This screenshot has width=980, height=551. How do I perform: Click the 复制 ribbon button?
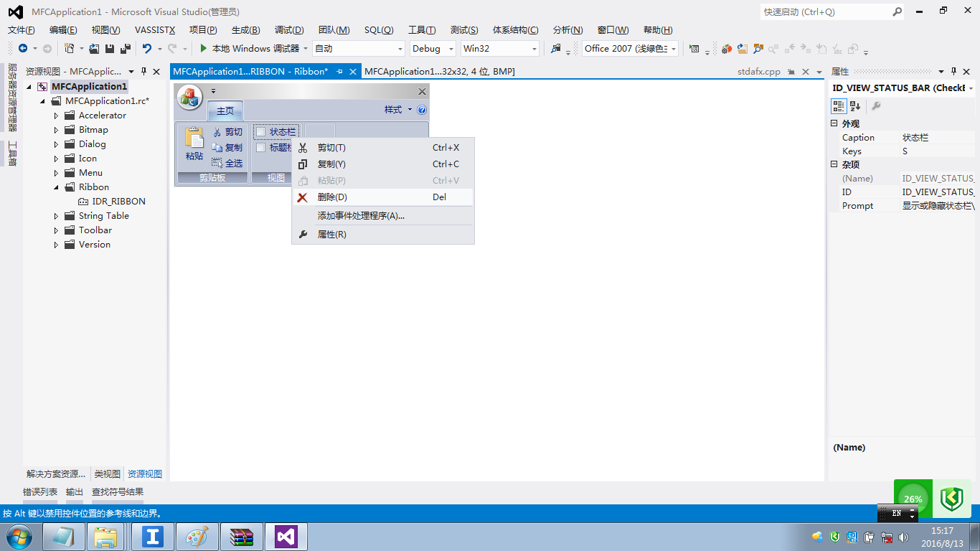228,148
